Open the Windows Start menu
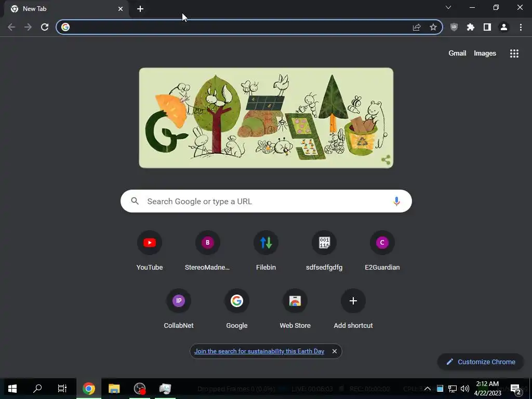Viewport: 532px width, 399px height. (12, 389)
